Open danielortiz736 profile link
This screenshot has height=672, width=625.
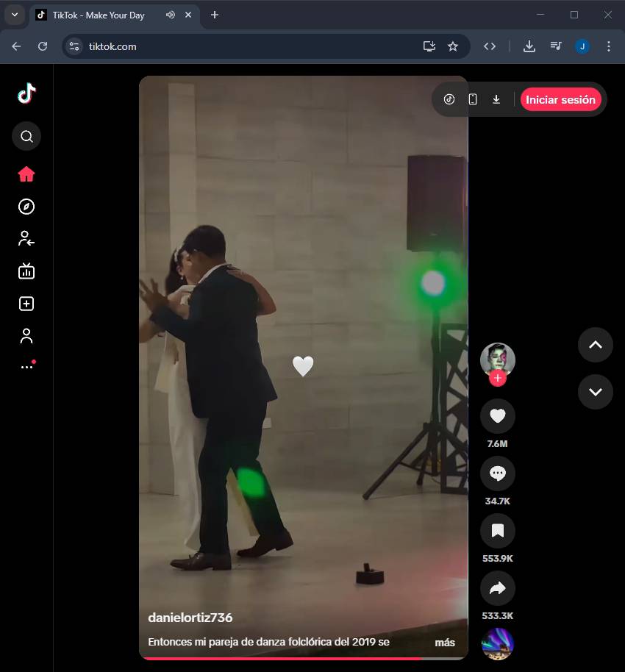pos(190,618)
